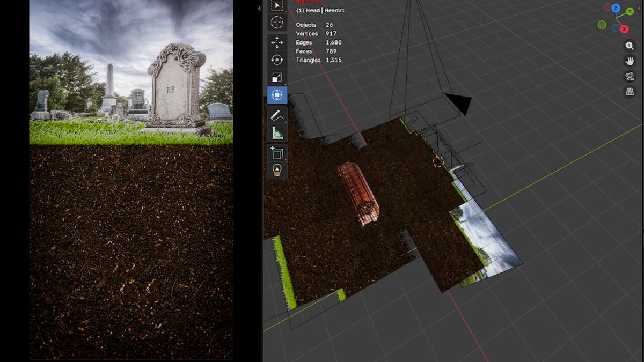Click the green Y axis gizmo
This screenshot has height=362, width=644.
[x=630, y=11]
